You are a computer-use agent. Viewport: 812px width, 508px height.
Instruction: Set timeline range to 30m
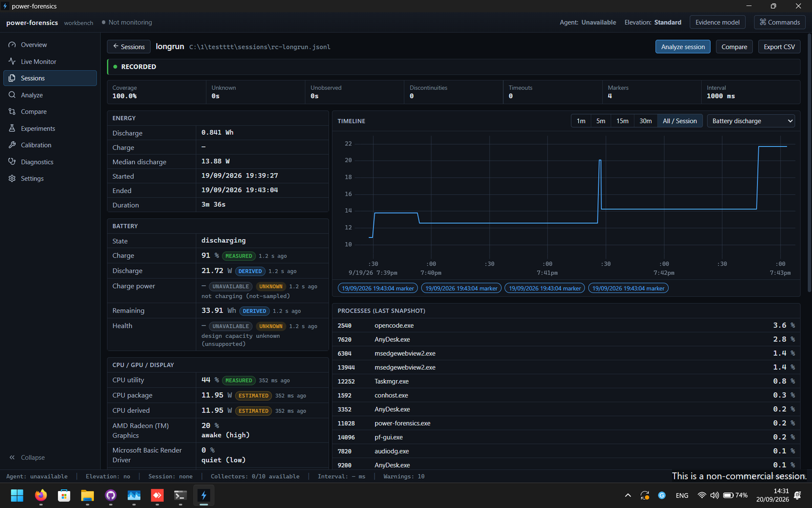pos(645,121)
